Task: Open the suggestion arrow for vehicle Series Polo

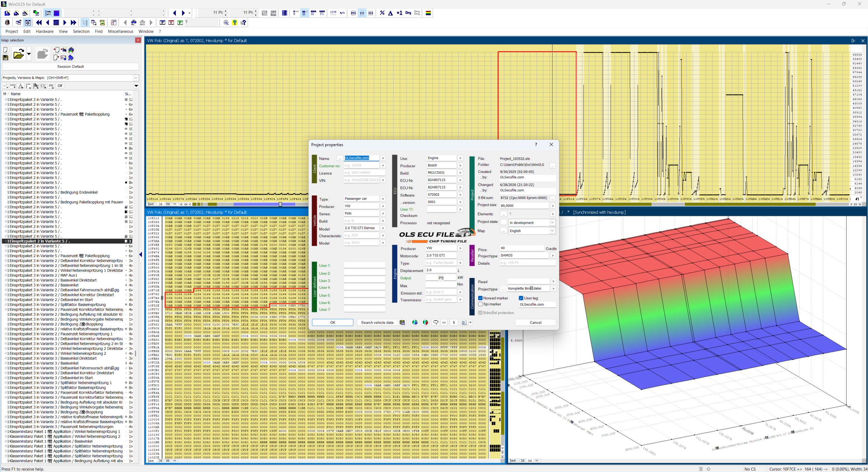Action: [383, 213]
